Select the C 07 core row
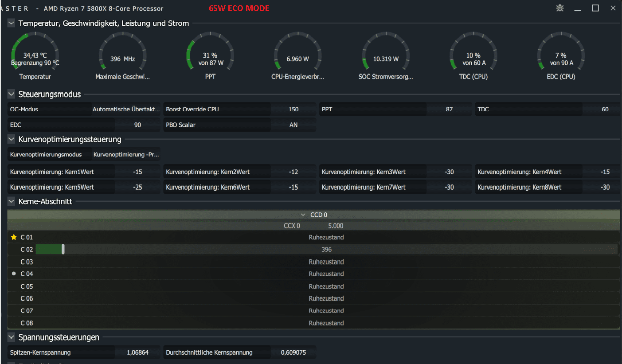Screen dimensions: 622x364 click(313, 311)
